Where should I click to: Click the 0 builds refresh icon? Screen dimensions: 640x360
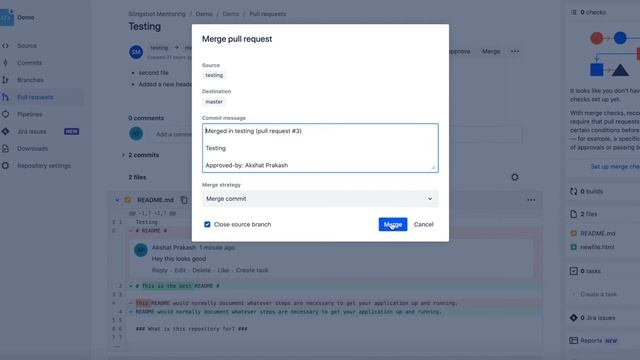pyautogui.click(x=573, y=191)
